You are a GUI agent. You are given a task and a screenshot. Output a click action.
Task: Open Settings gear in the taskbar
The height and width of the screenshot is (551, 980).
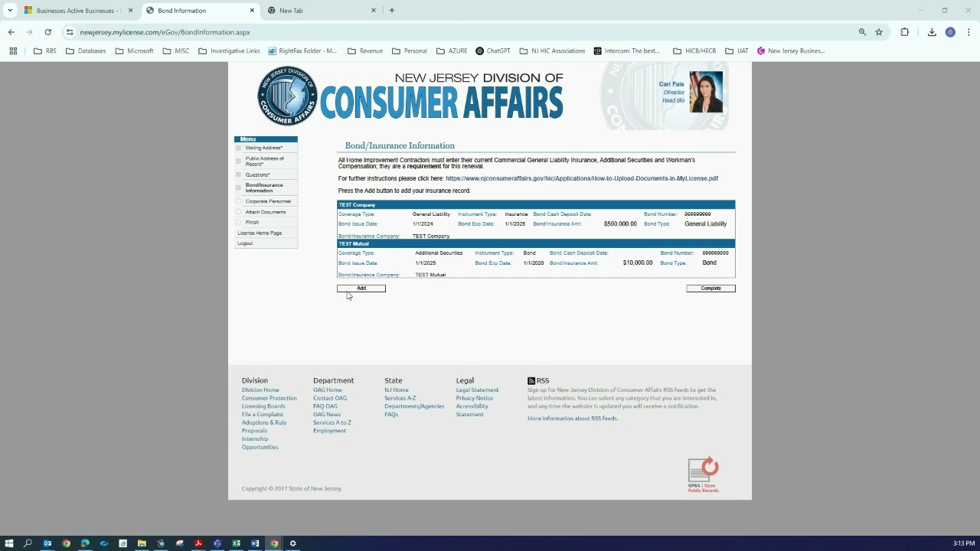click(292, 543)
